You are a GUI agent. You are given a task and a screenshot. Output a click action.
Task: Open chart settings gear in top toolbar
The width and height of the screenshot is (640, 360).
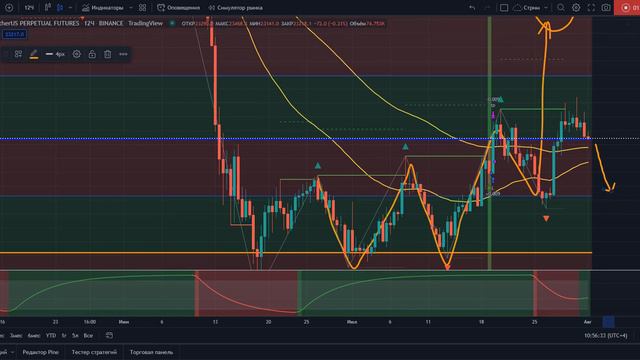(x=576, y=7)
